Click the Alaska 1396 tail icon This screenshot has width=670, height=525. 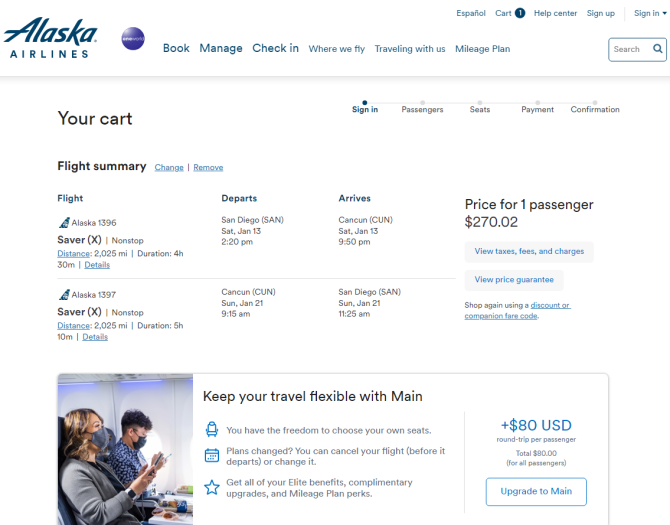coord(64,223)
